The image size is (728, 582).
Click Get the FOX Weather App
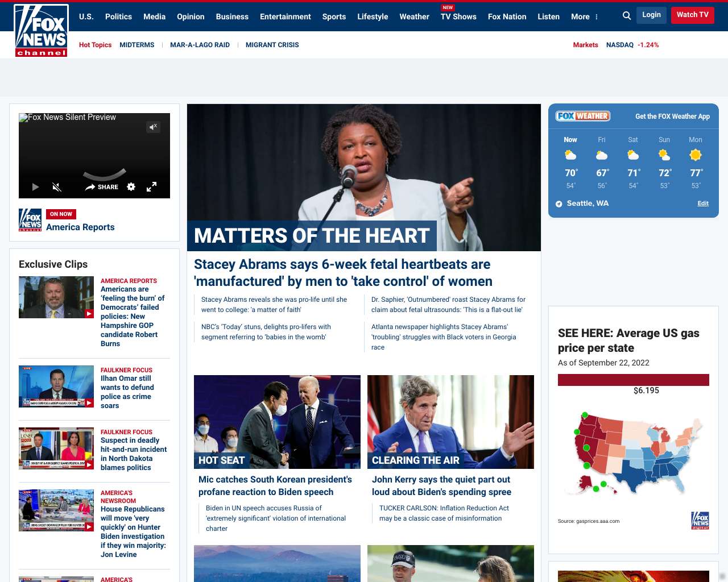click(672, 117)
